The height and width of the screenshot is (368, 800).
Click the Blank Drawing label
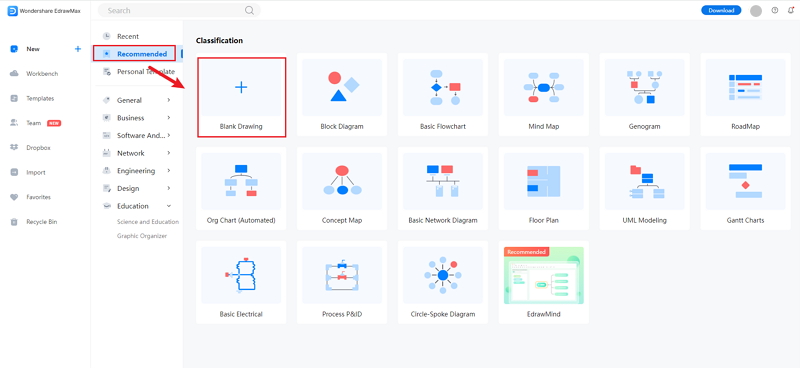(x=241, y=126)
